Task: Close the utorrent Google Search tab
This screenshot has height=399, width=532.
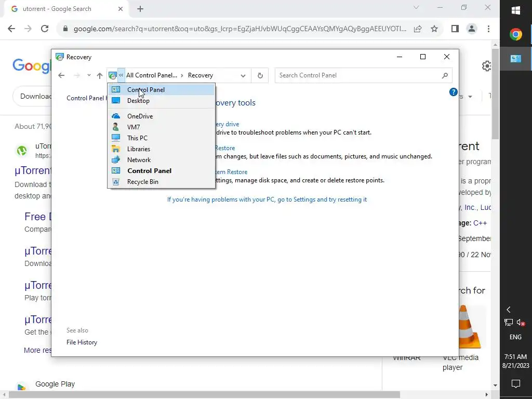Action: [121, 9]
